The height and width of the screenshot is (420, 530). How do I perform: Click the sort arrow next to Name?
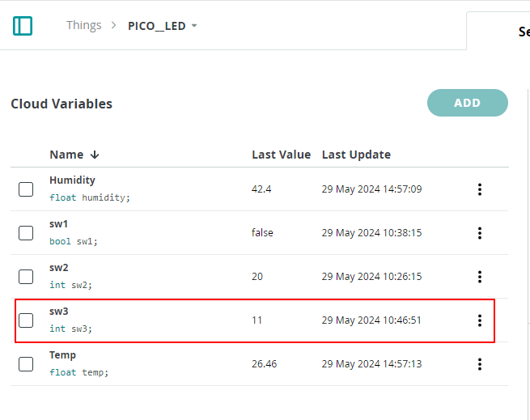click(x=95, y=155)
